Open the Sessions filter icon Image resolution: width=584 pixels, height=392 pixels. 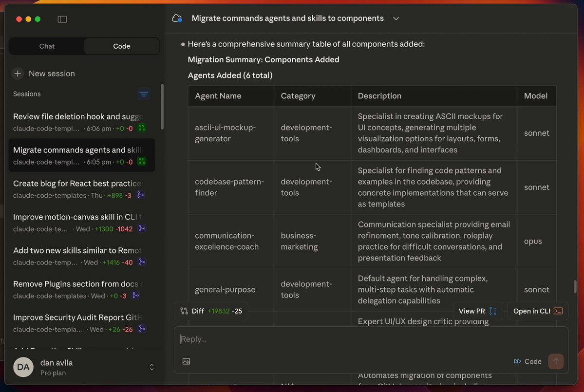pos(144,94)
